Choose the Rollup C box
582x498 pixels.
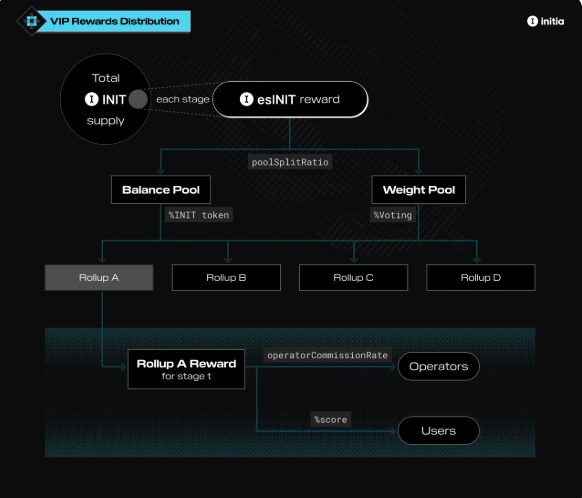pyautogui.click(x=353, y=278)
